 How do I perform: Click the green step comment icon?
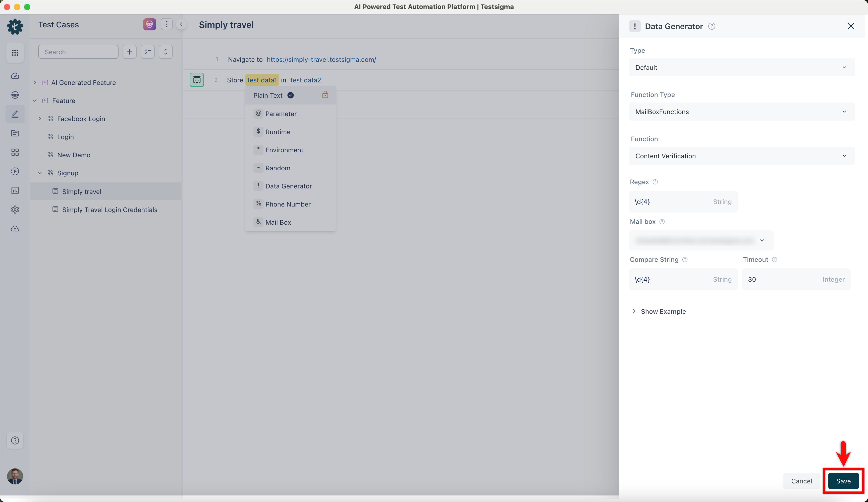pyautogui.click(x=197, y=80)
